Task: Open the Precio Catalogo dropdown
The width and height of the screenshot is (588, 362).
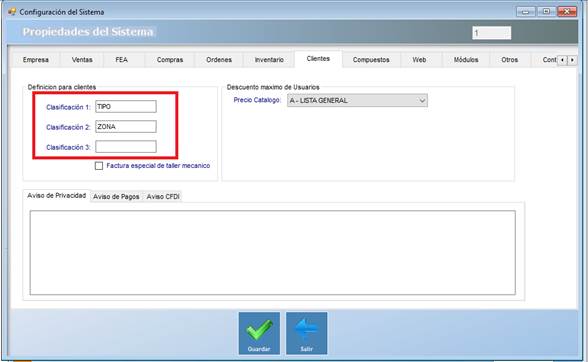Action: point(357,101)
